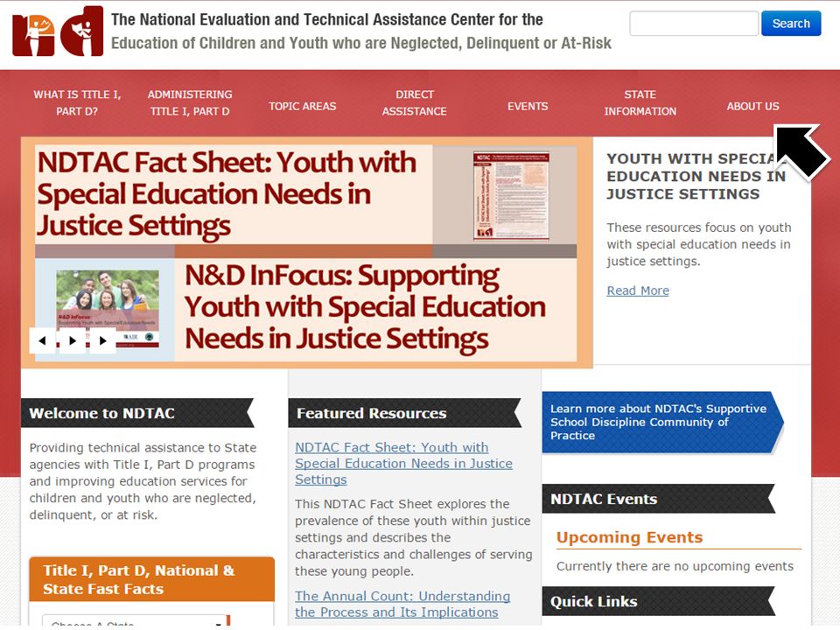
Task: Open Administering Title I, Part D menu
Action: pos(190,103)
